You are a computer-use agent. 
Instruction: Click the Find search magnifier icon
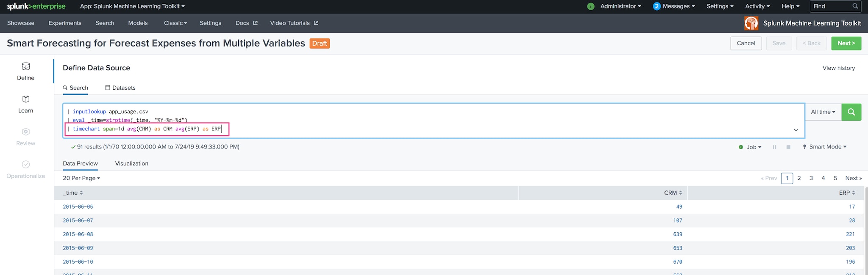coord(855,6)
